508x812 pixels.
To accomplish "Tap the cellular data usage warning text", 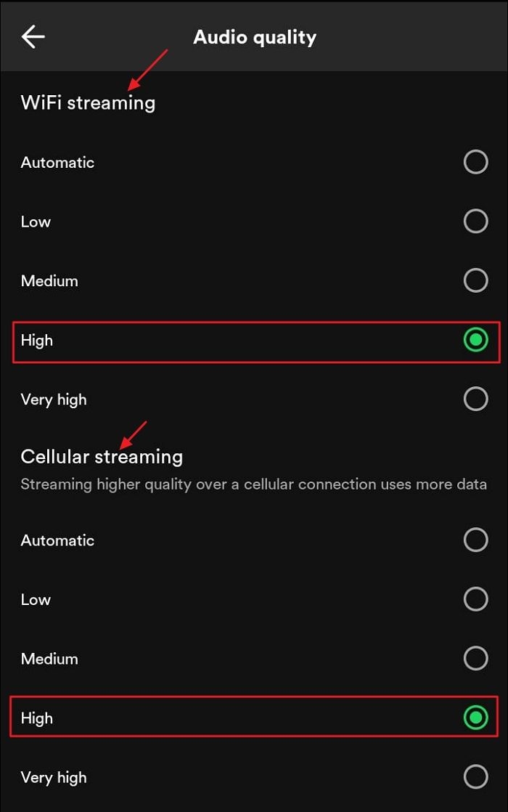I will pos(254,484).
